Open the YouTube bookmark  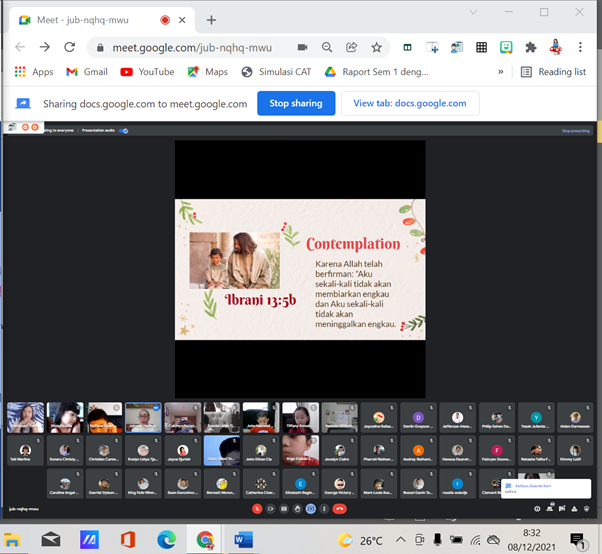(x=147, y=72)
